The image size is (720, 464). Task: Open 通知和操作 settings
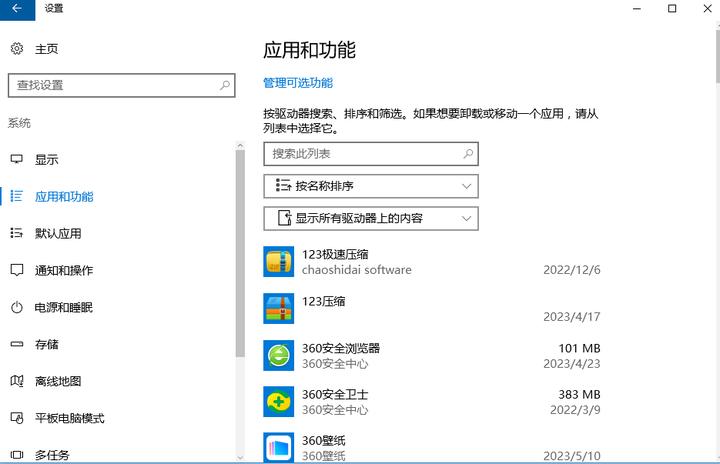[64, 271]
